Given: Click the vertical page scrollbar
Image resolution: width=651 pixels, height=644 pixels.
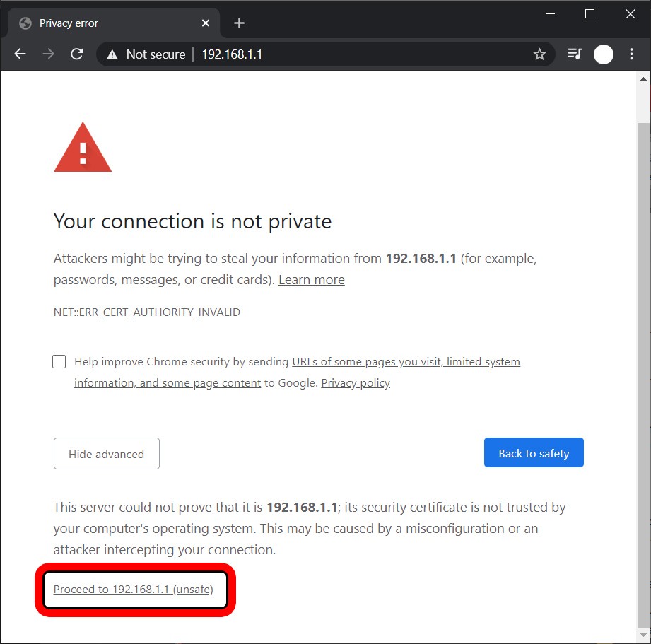Looking at the screenshot, I should tap(643, 353).
